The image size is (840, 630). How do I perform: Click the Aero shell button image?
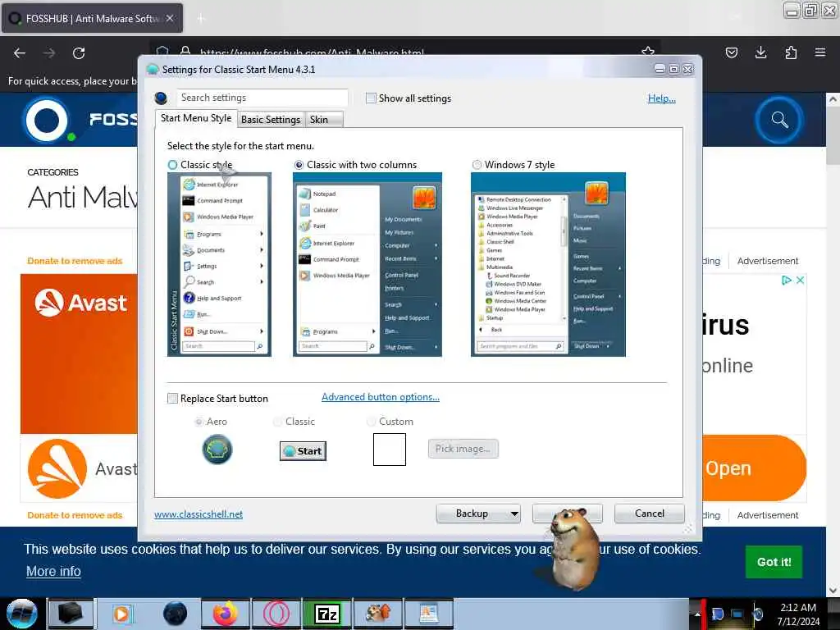pyautogui.click(x=217, y=450)
